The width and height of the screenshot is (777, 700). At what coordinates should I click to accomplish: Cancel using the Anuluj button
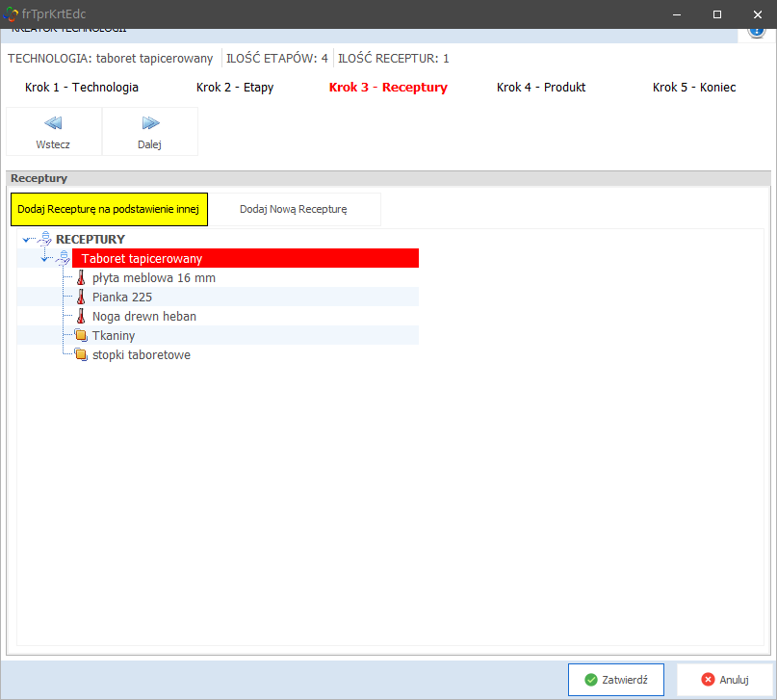[725, 679]
